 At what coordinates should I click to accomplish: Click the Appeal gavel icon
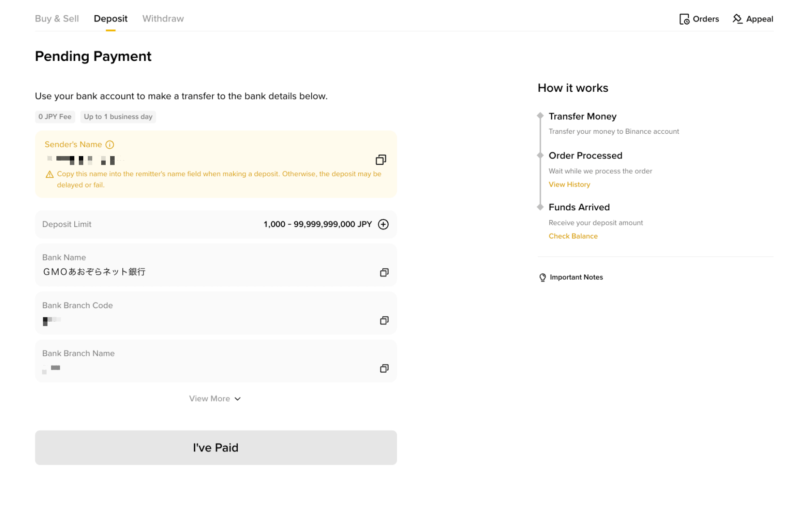coord(737,19)
